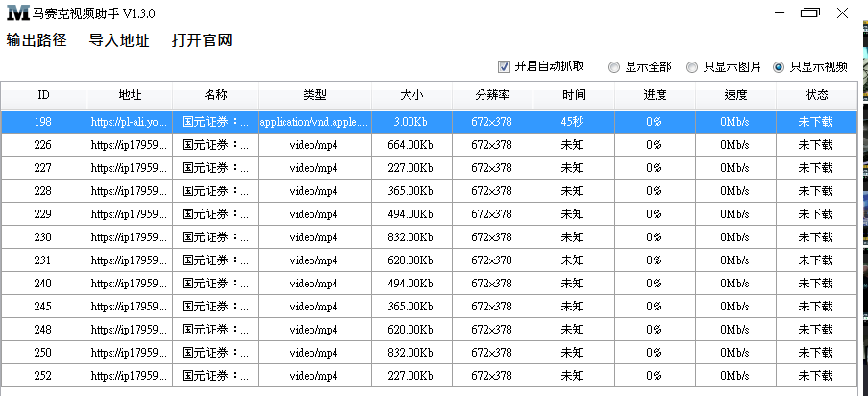Click 未知 time in row 245
The image size is (868, 396).
(x=574, y=307)
